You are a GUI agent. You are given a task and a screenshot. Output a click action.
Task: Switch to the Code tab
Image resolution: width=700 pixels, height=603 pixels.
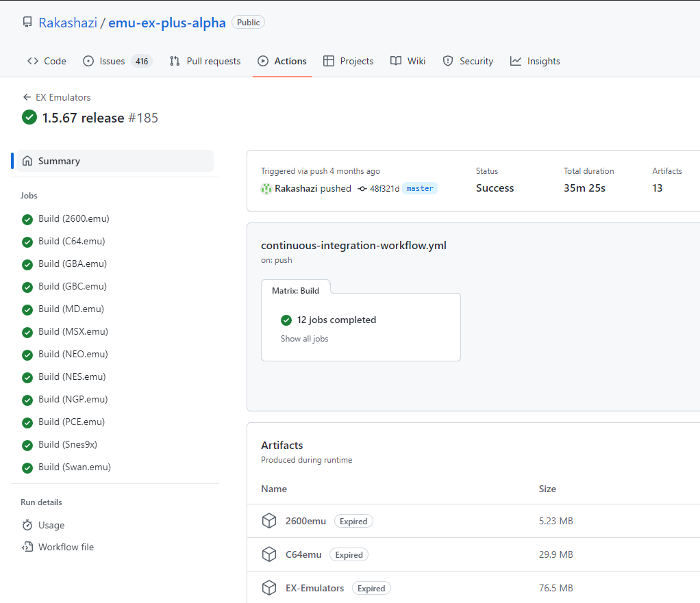click(47, 61)
